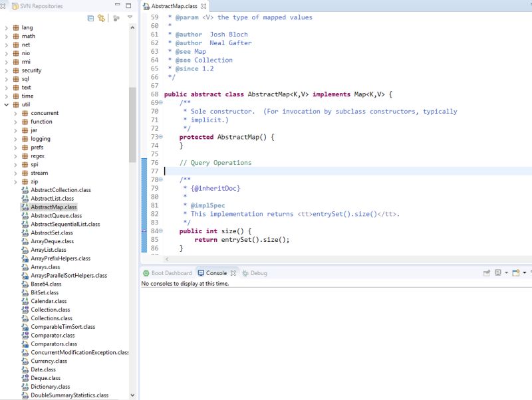
Task: Open a new console via the Open Console icon
Action: (x=517, y=272)
